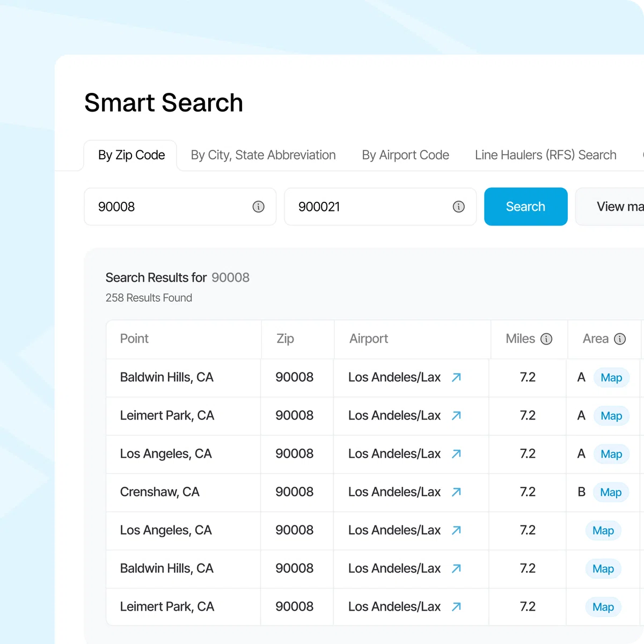Switch to By City, State Abbreviation tab
This screenshot has height=644, width=644.
point(263,155)
